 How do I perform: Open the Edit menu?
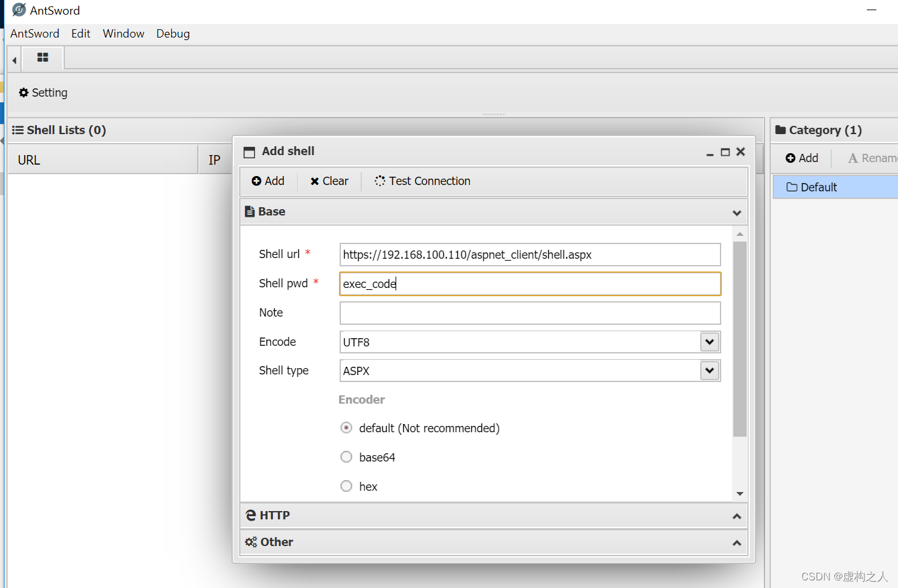point(81,34)
